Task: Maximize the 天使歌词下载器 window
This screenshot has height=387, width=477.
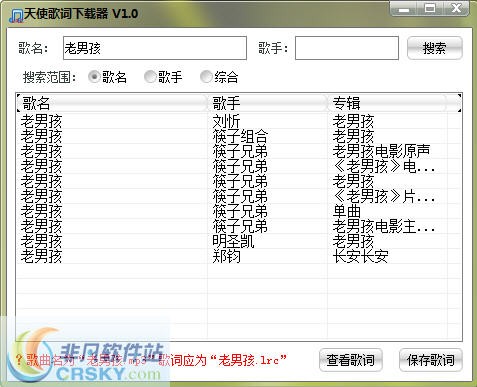Action: pyautogui.click(x=430, y=9)
